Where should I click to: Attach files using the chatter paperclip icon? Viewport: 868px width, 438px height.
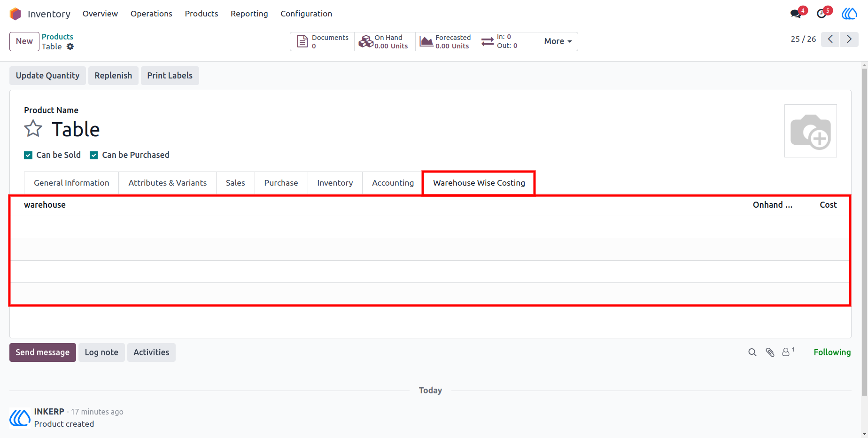[770, 352]
